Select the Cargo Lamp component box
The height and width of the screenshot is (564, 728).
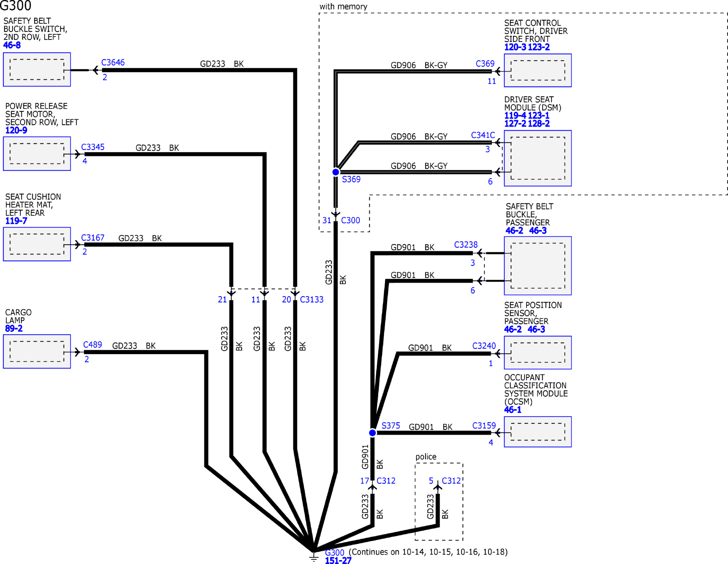[x=37, y=351]
